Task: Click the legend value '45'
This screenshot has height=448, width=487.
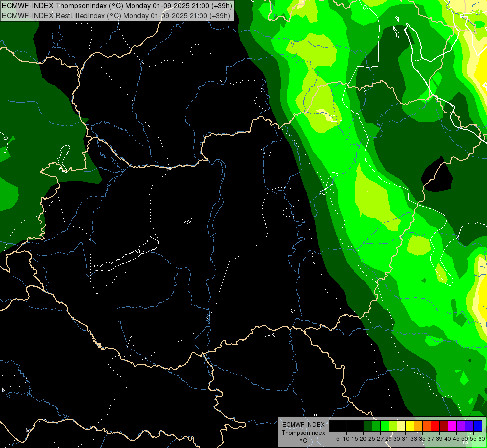Action: (x=456, y=439)
